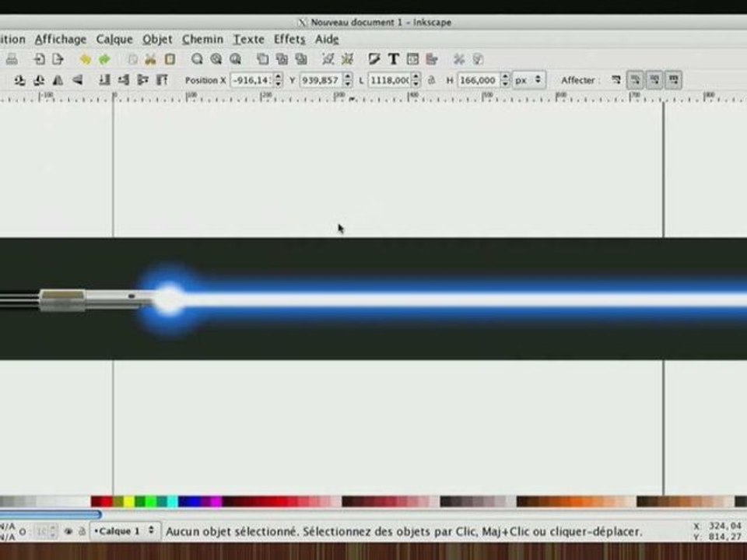
Task: Toggle move gradients with objects option
Action: 654,80
